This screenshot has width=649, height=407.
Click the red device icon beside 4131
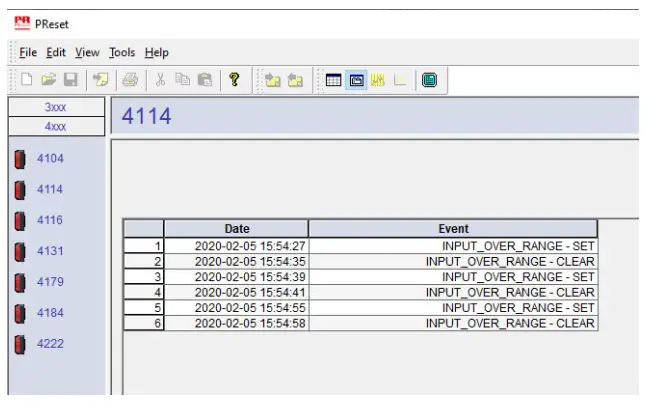19,252
